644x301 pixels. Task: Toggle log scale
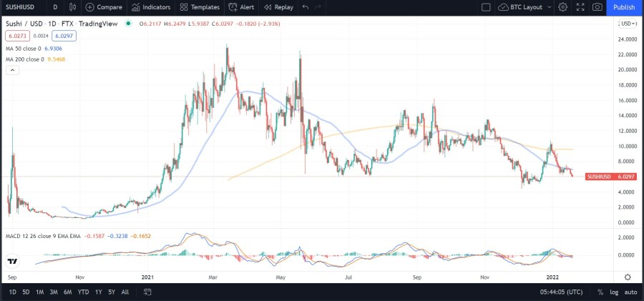click(x=614, y=292)
